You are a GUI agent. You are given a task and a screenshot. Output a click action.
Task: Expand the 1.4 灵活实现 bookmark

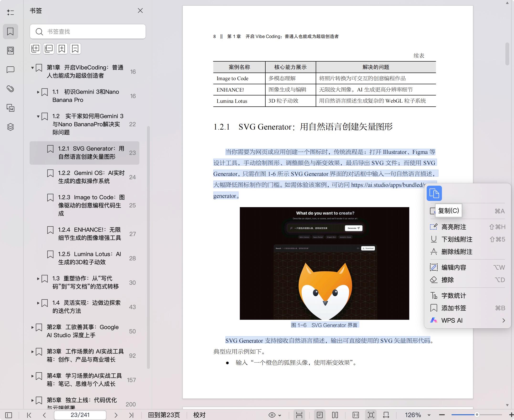point(38,303)
